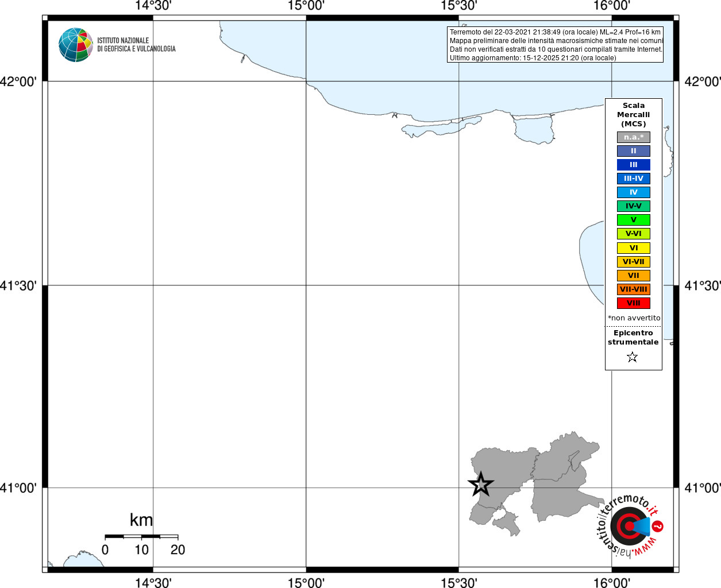
Task: Click the gray municipality east of epicenter
Action: tap(561, 497)
